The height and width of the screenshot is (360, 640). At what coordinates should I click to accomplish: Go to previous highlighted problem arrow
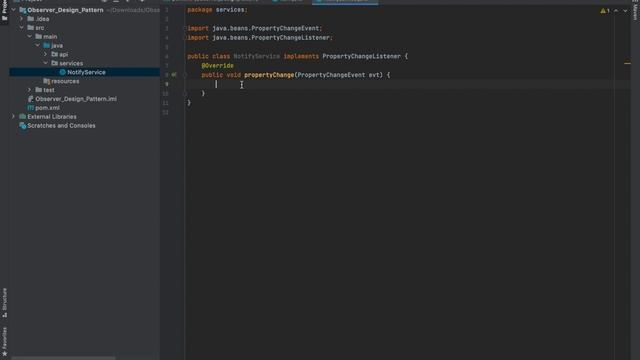[x=616, y=11]
